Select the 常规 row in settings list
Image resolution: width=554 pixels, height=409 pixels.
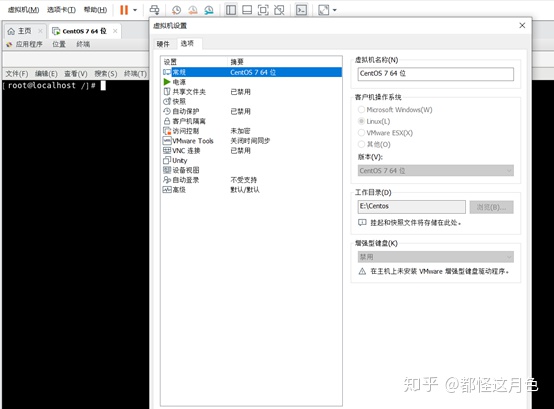coord(252,72)
